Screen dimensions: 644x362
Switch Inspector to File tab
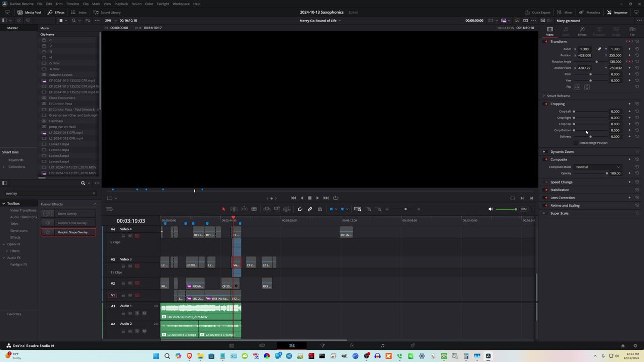point(632,32)
